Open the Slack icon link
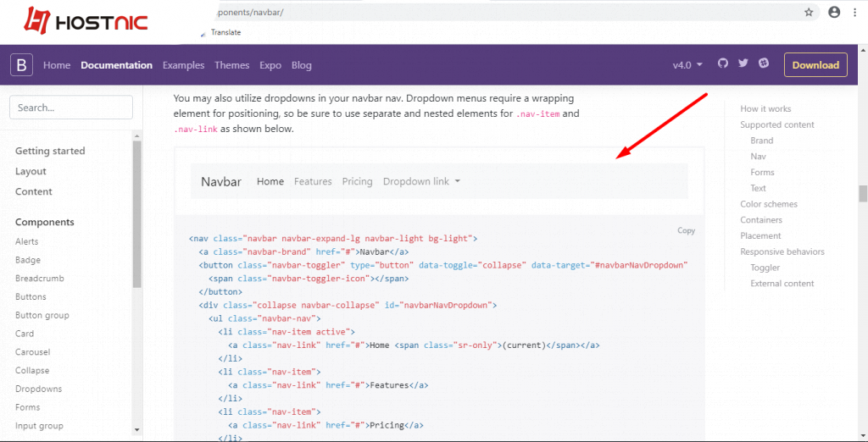This screenshot has width=868, height=442. (764, 64)
